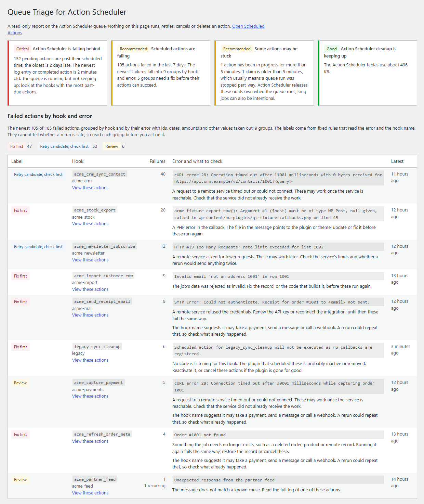Click the 'SMTP Error: Could not authenticate' message

(x=278, y=302)
